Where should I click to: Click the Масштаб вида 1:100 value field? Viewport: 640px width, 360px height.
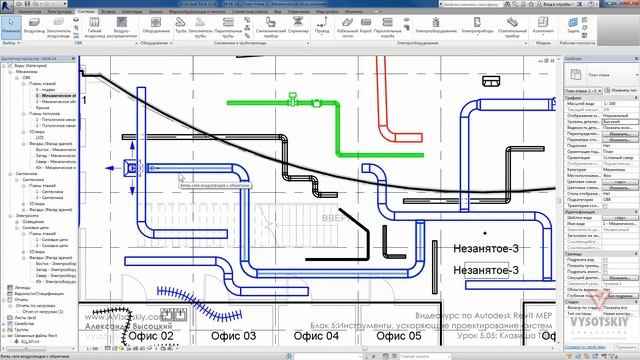tap(620, 104)
